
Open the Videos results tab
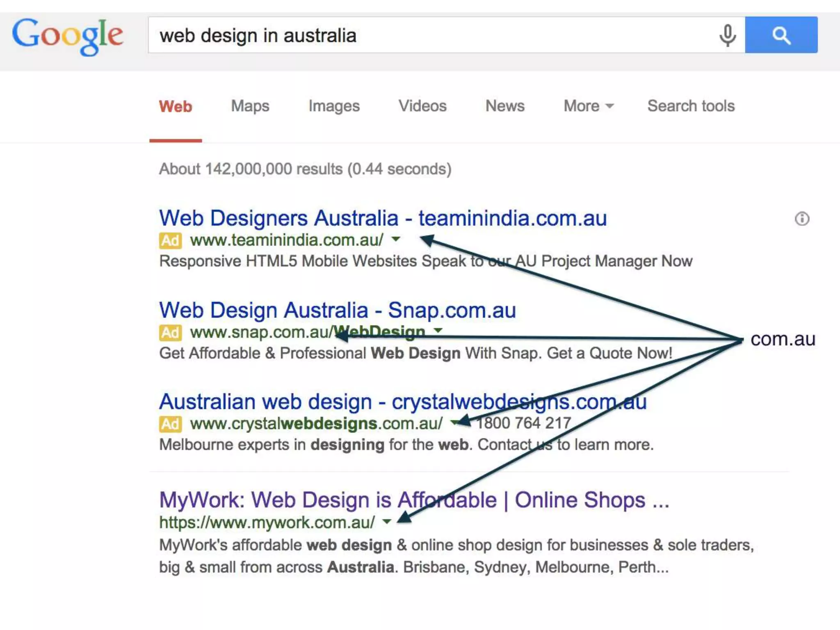[422, 106]
